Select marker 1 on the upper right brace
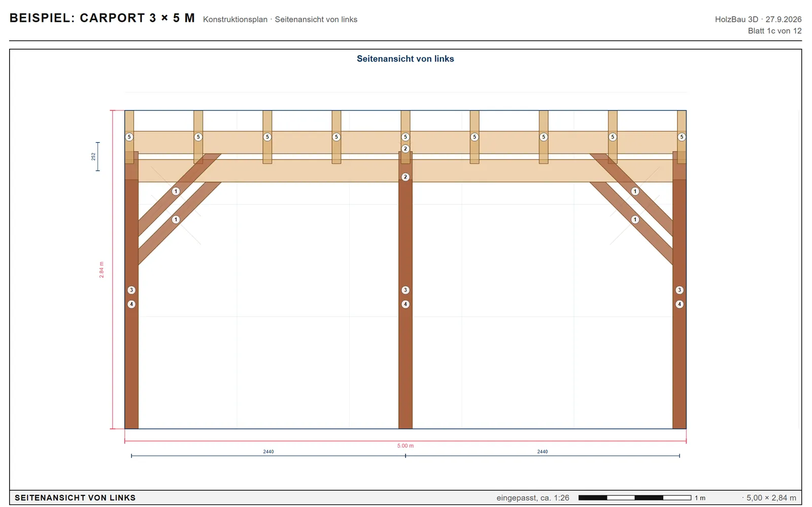 pos(635,191)
